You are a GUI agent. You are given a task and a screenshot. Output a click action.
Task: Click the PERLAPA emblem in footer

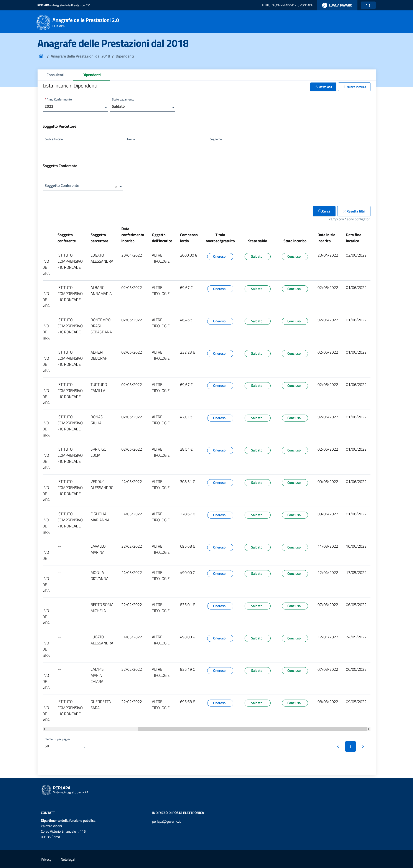point(46,790)
